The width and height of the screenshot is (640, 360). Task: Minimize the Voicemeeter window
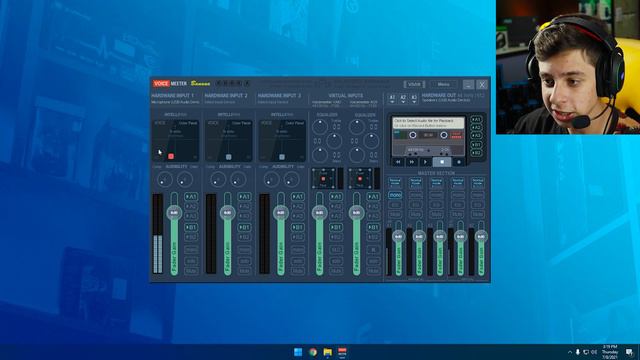pyautogui.click(x=468, y=84)
